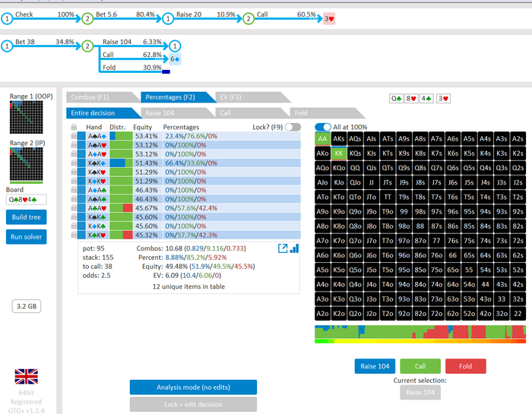532x414 pixels.
Task: Click the 6♦ river card node
Action: pos(174,58)
